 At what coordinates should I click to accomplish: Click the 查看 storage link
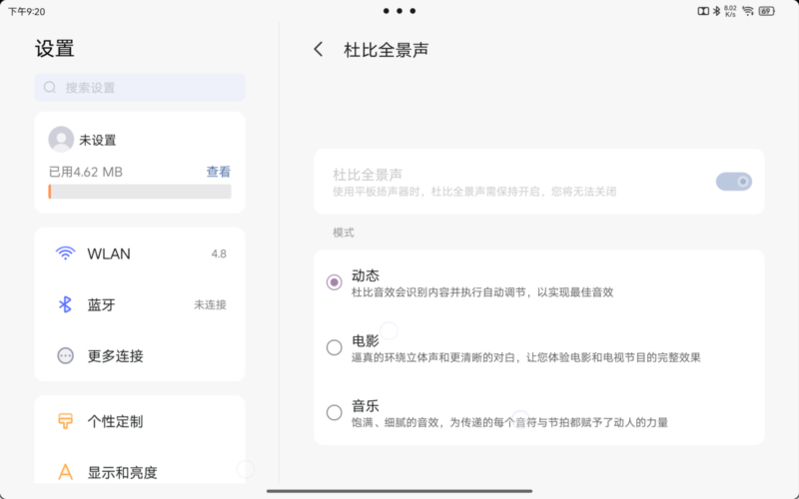point(218,172)
